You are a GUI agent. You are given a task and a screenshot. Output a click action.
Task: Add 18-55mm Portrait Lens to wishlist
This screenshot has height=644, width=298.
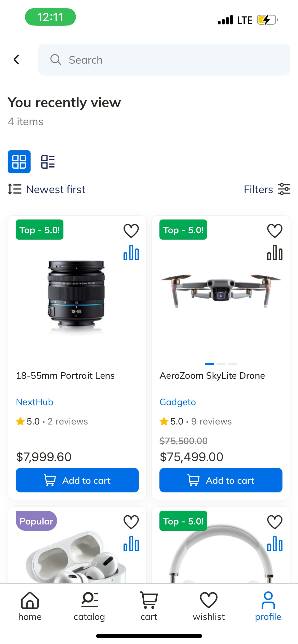click(x=131, y=231)
